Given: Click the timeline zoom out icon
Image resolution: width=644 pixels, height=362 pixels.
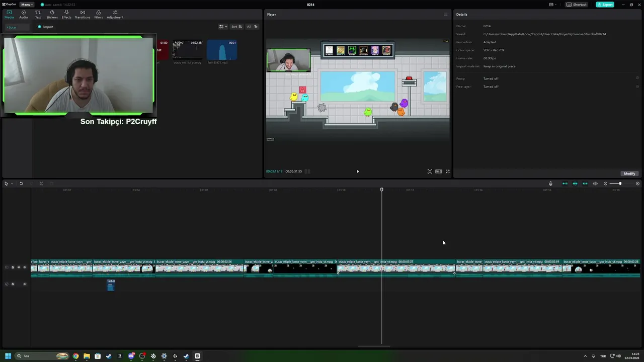Looking at the screenshot, I should pos(605,184).
